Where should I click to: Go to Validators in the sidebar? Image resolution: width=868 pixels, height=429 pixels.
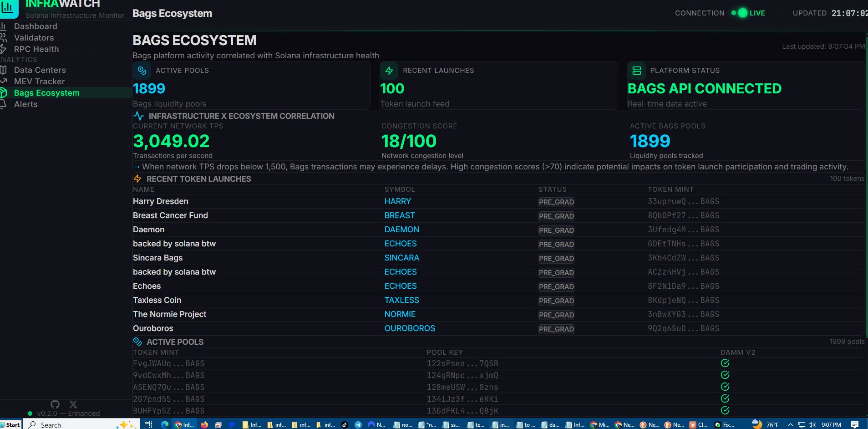point(34,38)
